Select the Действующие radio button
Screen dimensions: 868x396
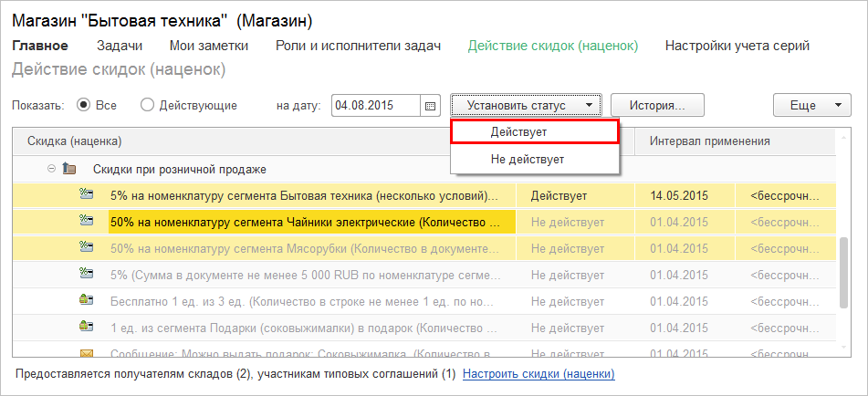(147, 105)
